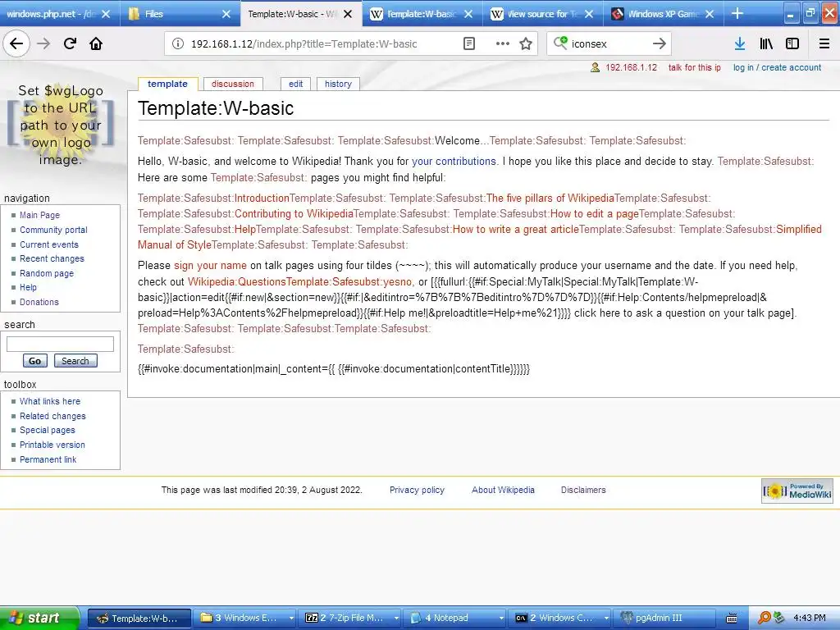The height and width of the screenshot is (630, 840).
Task: Open Privacy policy footer link
Action: 417,491
